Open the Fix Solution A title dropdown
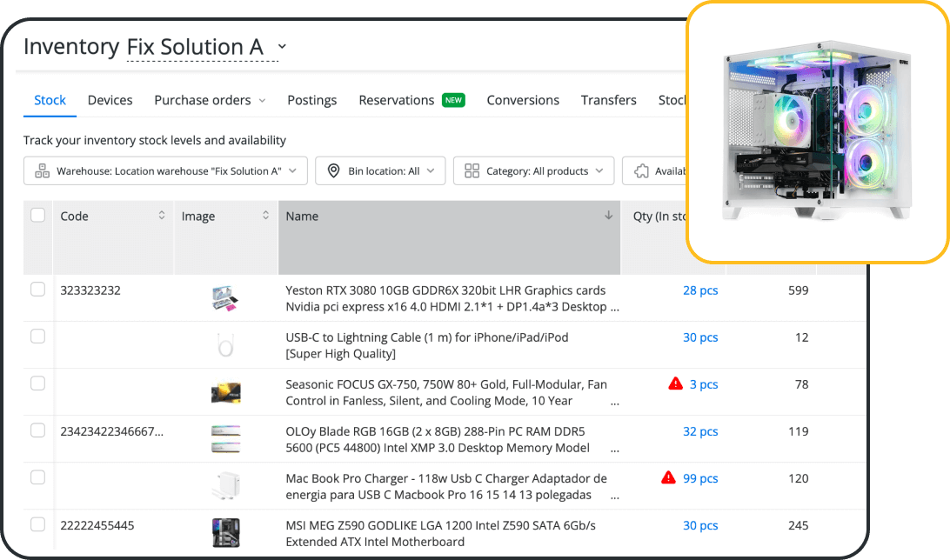 click(281, 47)
